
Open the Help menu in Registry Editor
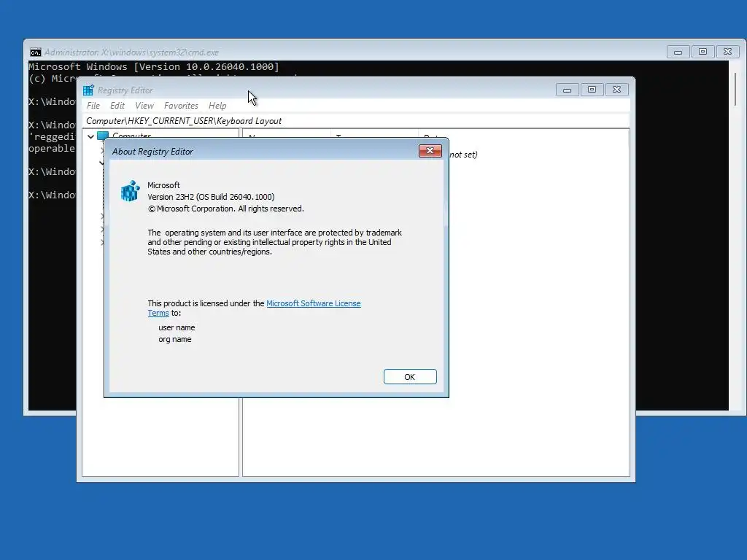click(x=217, y=106)
